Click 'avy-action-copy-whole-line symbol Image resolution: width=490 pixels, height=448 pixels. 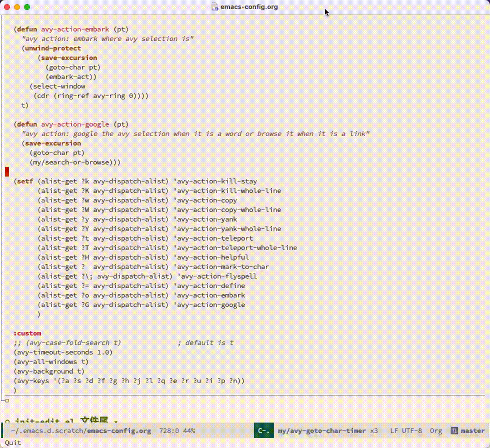coord(227,210)
